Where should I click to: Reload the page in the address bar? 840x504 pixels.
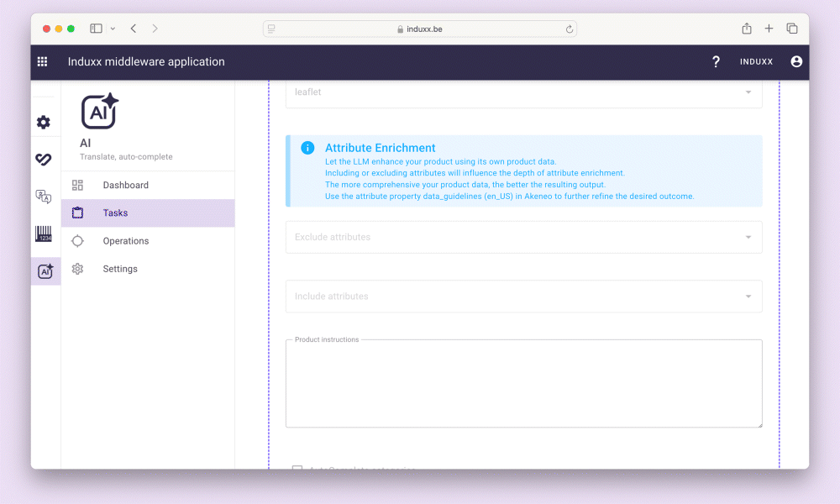coord(570,29)
